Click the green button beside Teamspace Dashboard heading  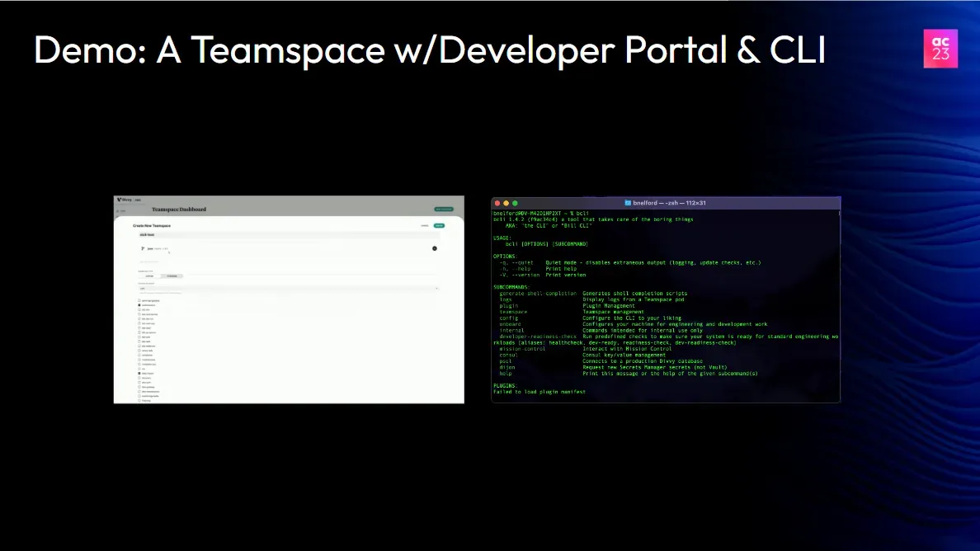pyautogui.click(x=444, y=210)
